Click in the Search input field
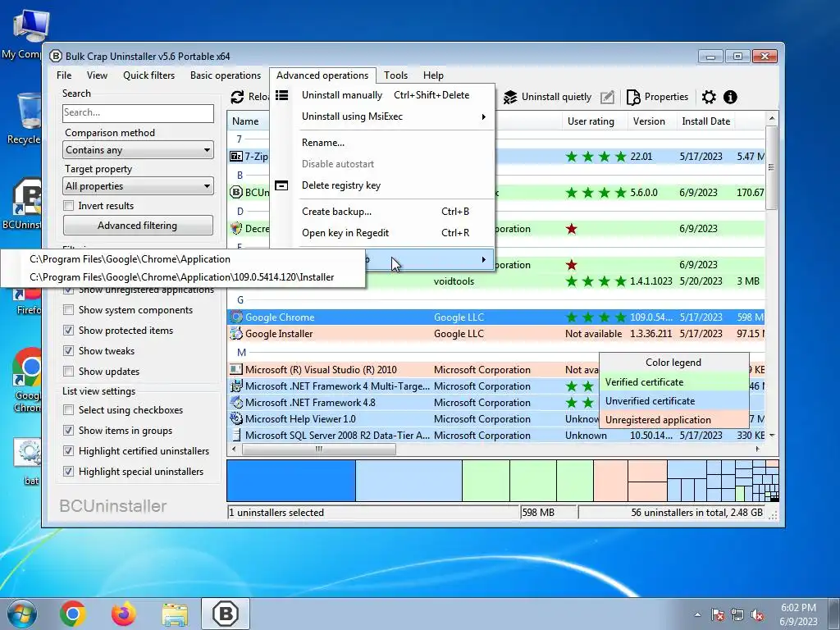 coord(138,113)
